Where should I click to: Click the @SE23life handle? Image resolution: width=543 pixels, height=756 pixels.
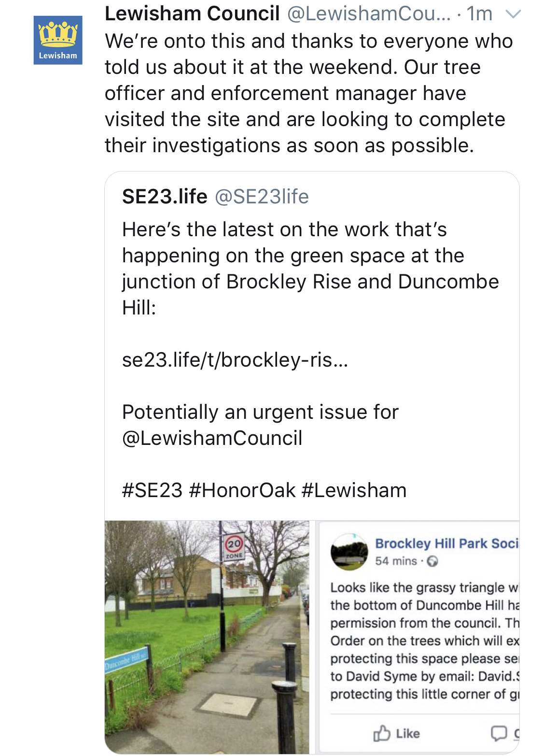pos(262,197)
